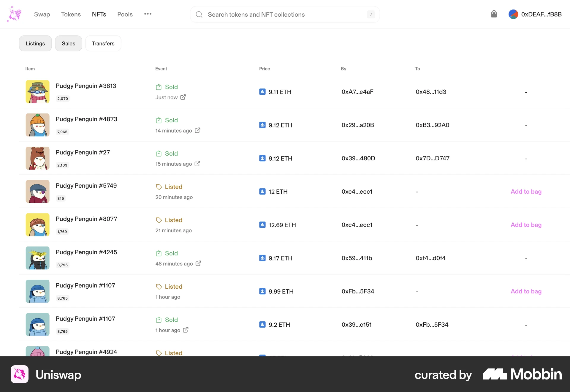Click the ETH icon next to 9.11 ETH
This screenshot has height=392, width=570.
(262, 92)
